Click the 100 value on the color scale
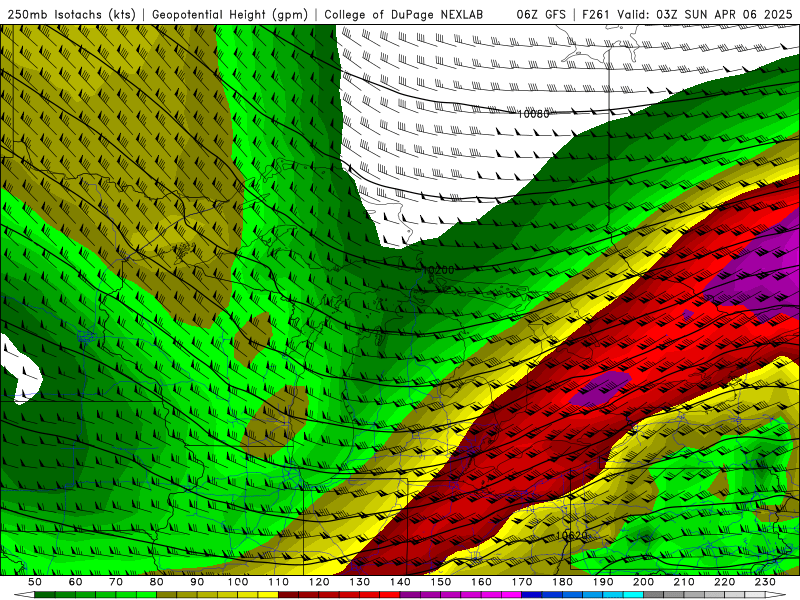Image resolution: width=800 pixels, height=600 pixels. coord(238,582)
